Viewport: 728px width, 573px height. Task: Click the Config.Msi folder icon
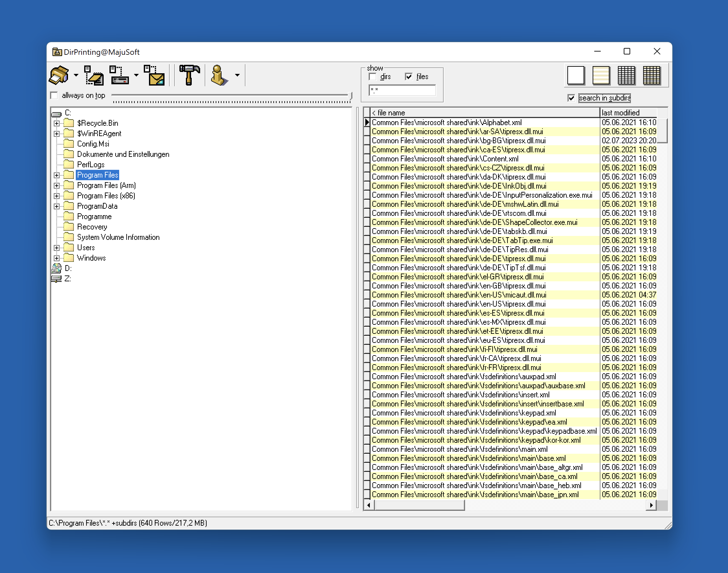coord(69,144)
